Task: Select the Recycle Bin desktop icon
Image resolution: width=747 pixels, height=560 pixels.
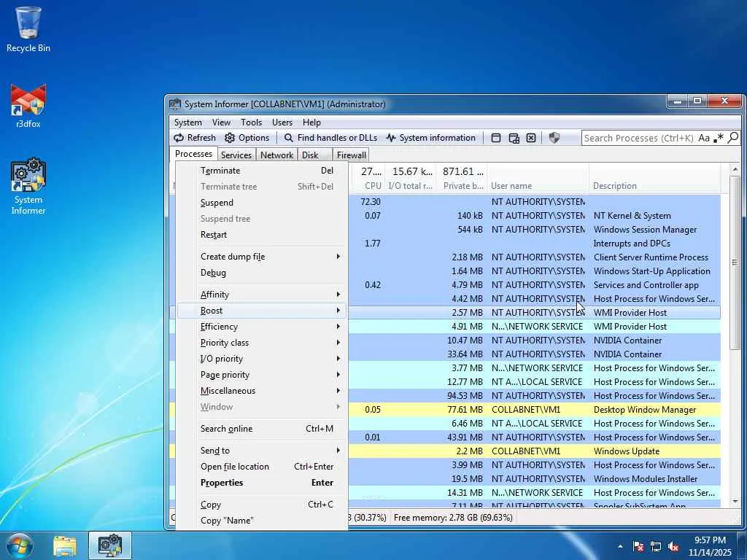Action: [28, 29]
